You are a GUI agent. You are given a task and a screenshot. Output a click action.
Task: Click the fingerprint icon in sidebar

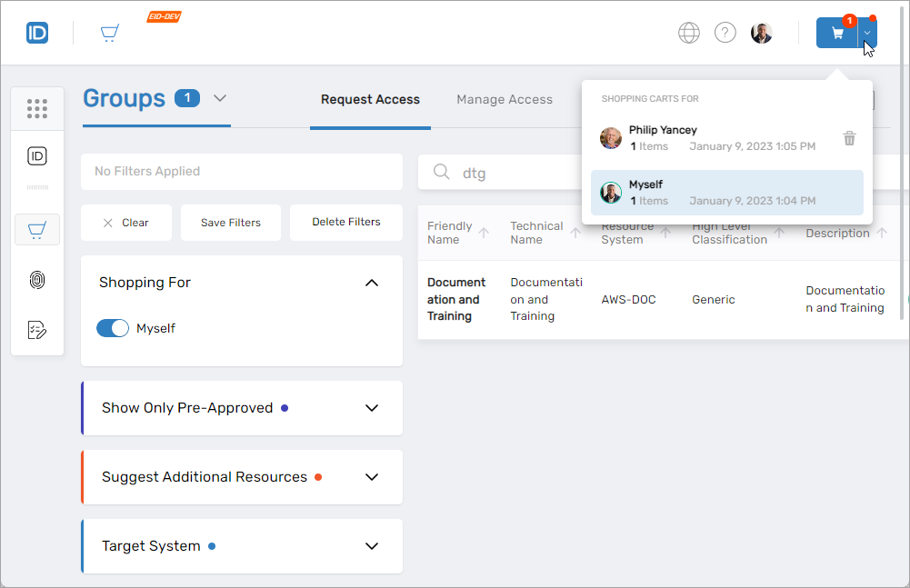[x=37, y=280]
